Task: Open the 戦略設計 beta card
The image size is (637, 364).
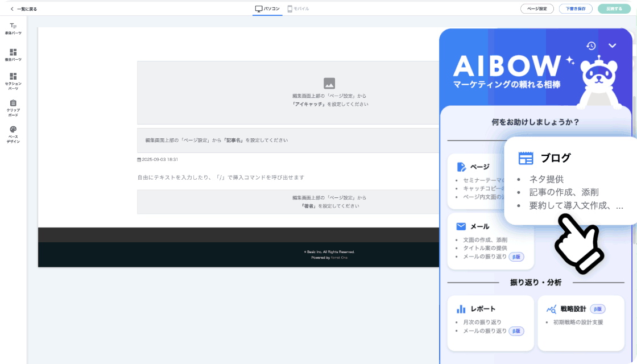Action: pyautogui.click(x=581, y=322)
